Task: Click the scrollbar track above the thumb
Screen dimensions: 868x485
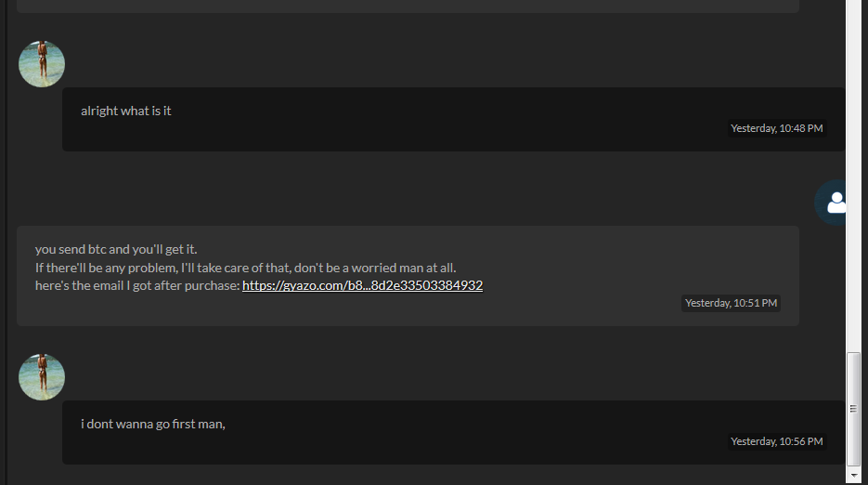Action: [x=853, y=177]
